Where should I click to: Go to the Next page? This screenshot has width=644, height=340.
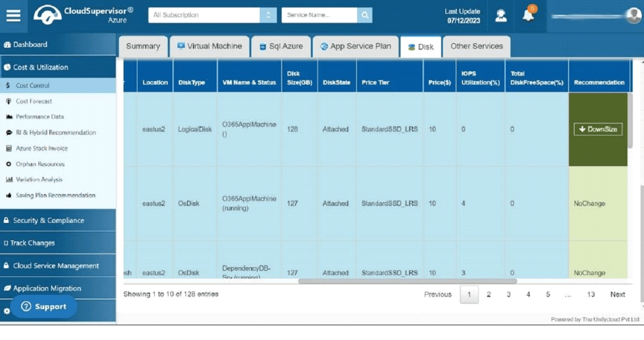[x=618, y=294]
